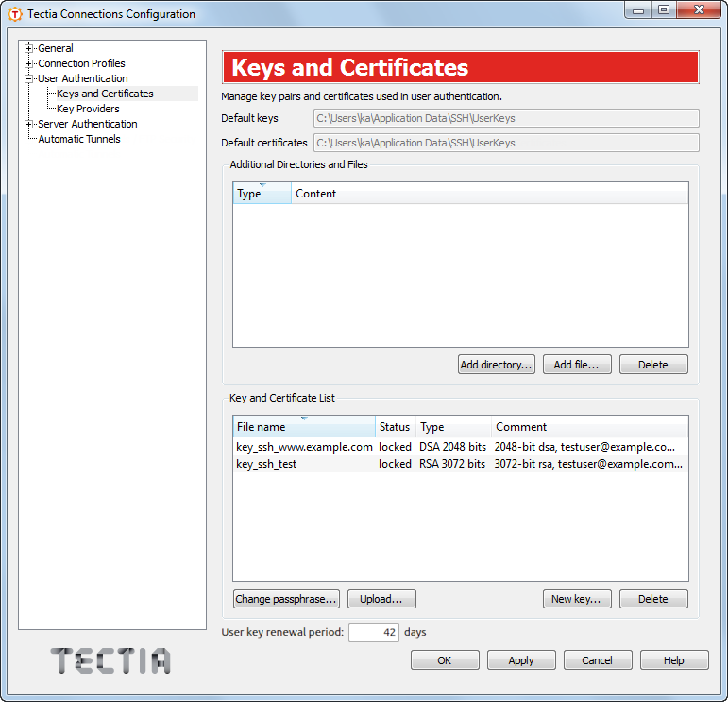This screenshot has height=702, width=728.
Task: Click the Upload... button
Action: point(381,599)
